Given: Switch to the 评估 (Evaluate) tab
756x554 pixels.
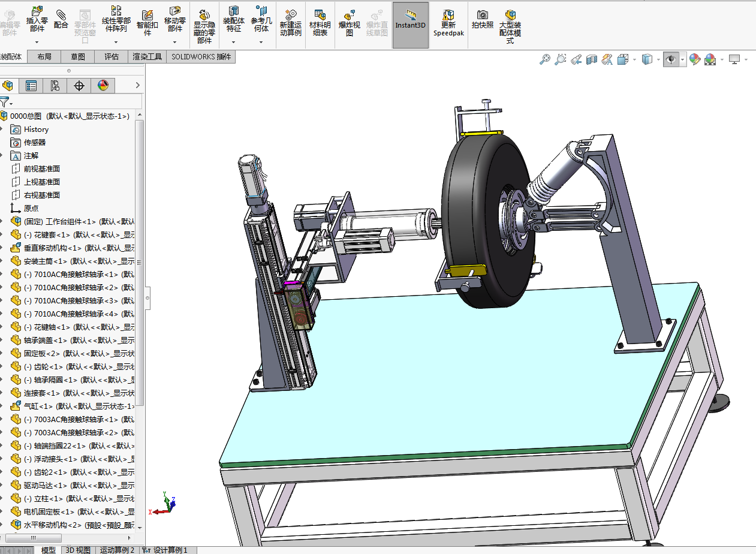Looking at the screenshot, I should 112,57.
